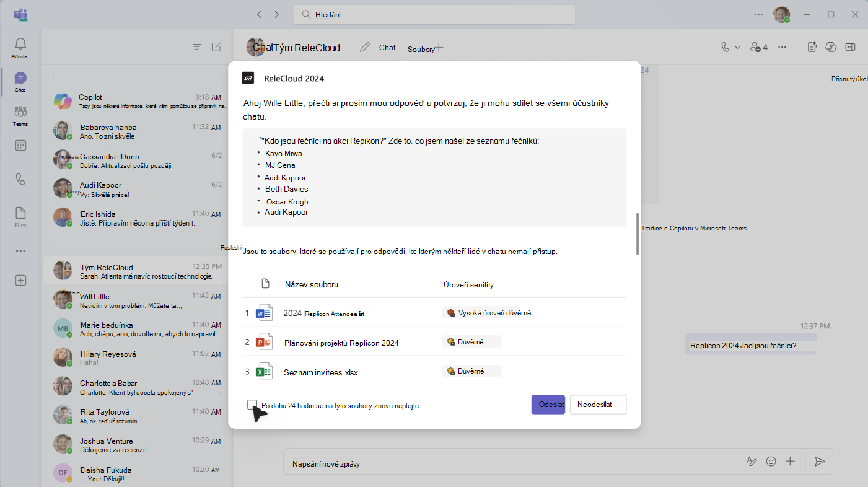Click speaker name 'Beth Davies' in the dialog
Image resolution: width=868 pixels, height=487 pixels.
click(x=286, y=189)
